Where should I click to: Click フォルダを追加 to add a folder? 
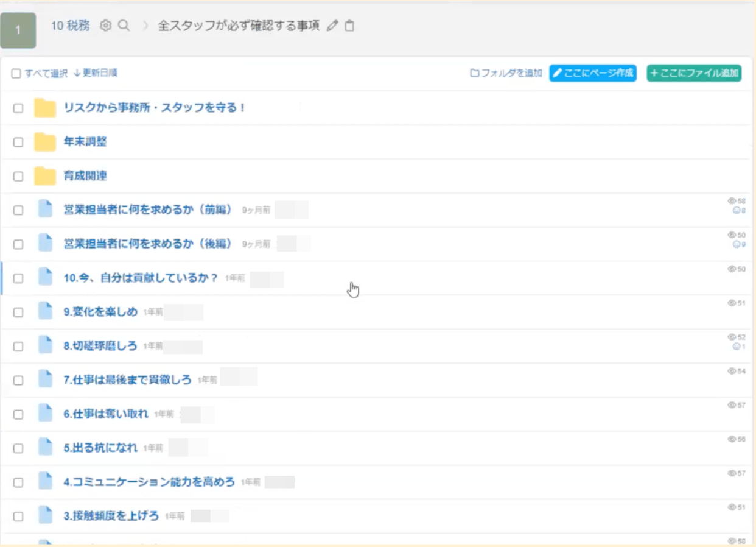[506, 73]
